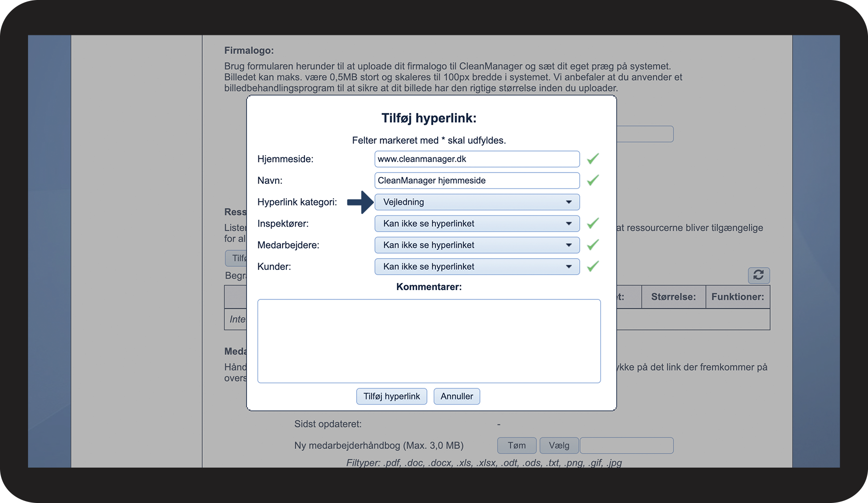This screenshot has height=503, width=868.
Task: Click the refresh icon above the table
Action: (758, 275)
